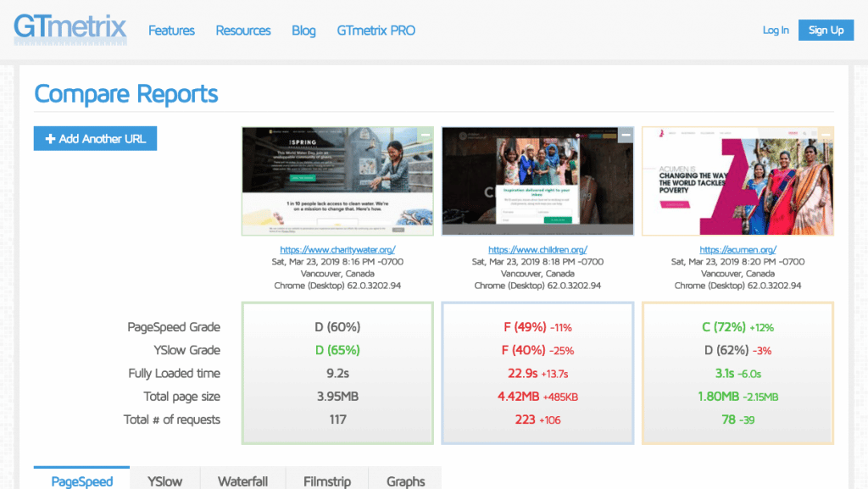Click the GTmetrix logo
868x489 pixels.
[70, 30]
